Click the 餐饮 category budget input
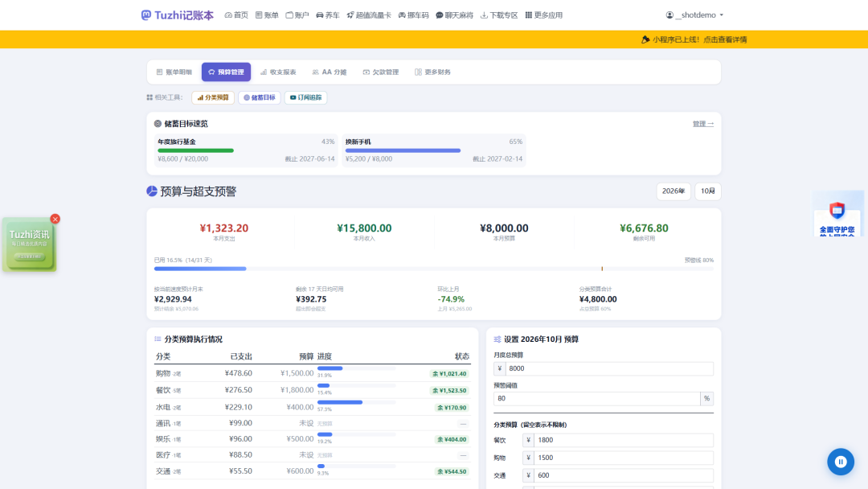Image resolution: width=868 pixels, height=489 pixels. click(624, 440)
